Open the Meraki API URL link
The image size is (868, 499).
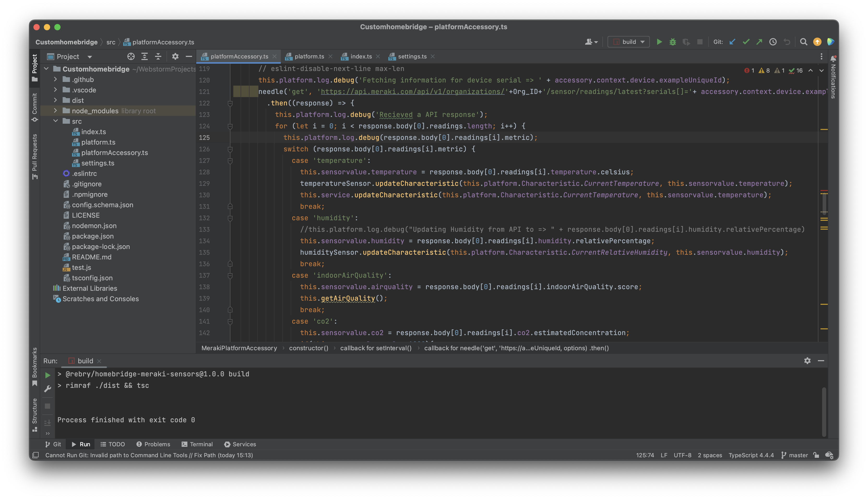tap(412, 92)
